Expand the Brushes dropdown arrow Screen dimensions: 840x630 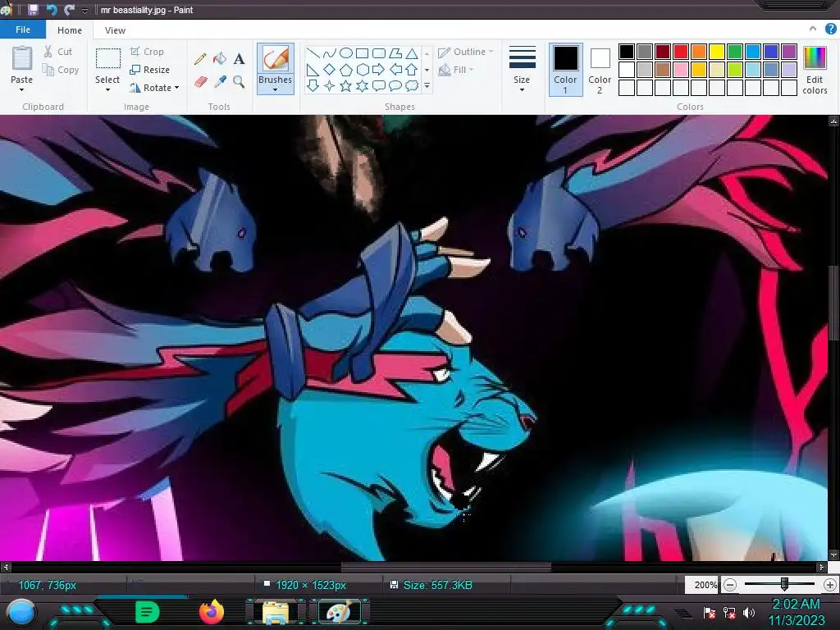pos(276,90)
